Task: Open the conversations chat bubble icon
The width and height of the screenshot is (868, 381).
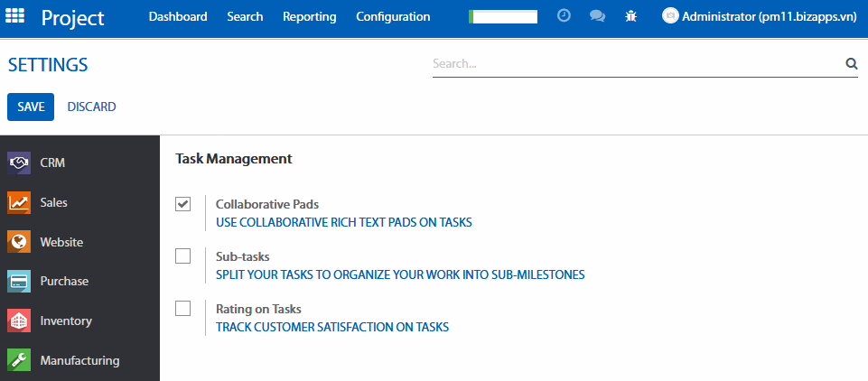Action: pos(597,16)
